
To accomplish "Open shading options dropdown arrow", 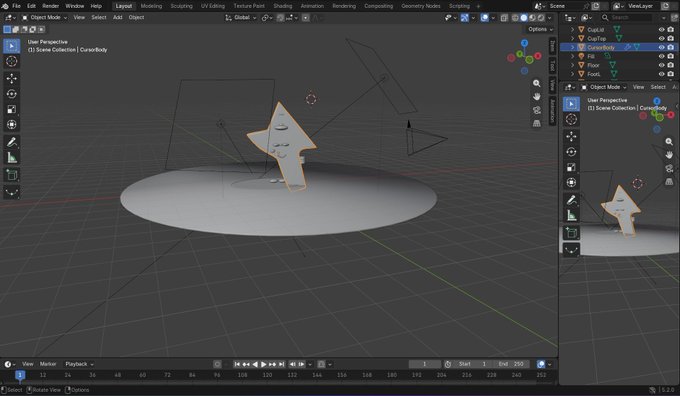I will pyautogui.click(x=549, y=18).
